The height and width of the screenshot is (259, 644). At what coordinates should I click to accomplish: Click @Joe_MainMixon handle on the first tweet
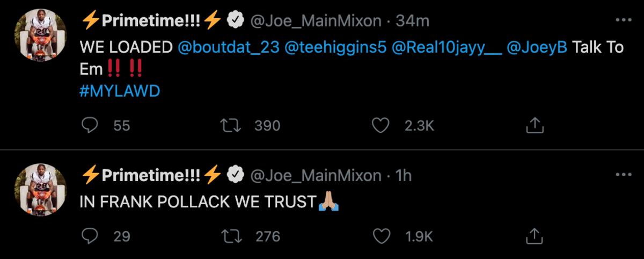pos(316,20)
